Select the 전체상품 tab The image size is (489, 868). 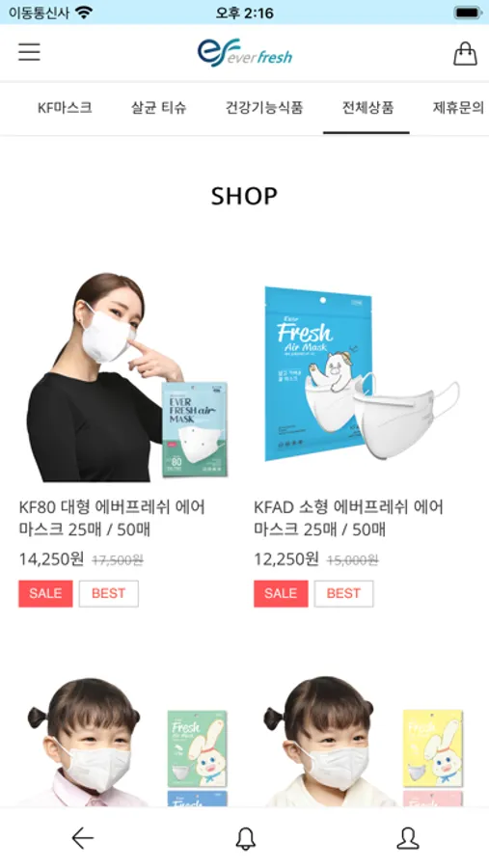click(367, 107)
